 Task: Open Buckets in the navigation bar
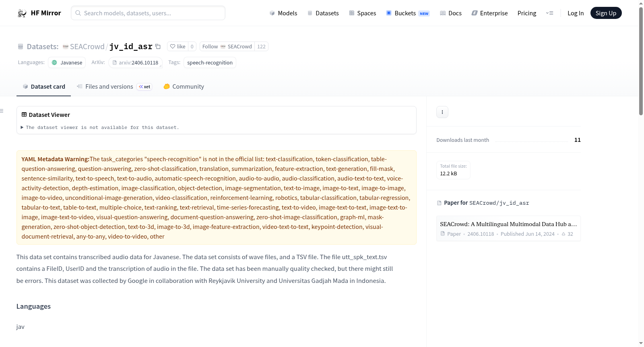(x=408, y=13)
